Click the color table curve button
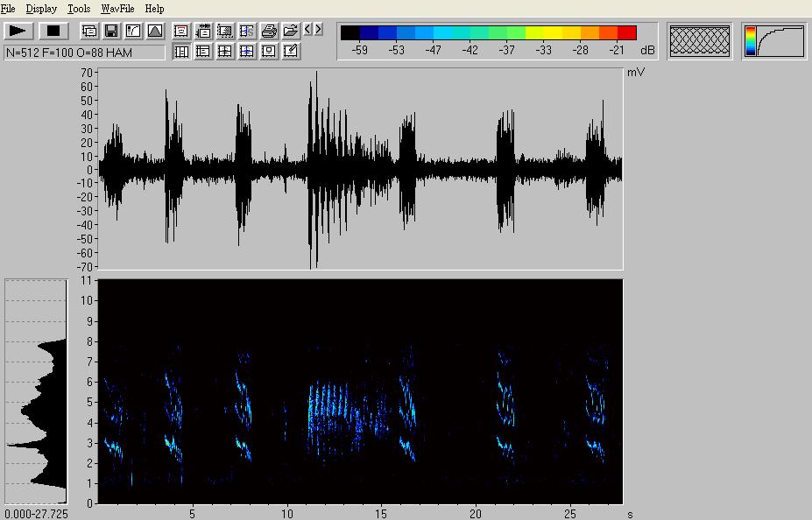Viewport: 812px width, 520px height. [774, 41]
